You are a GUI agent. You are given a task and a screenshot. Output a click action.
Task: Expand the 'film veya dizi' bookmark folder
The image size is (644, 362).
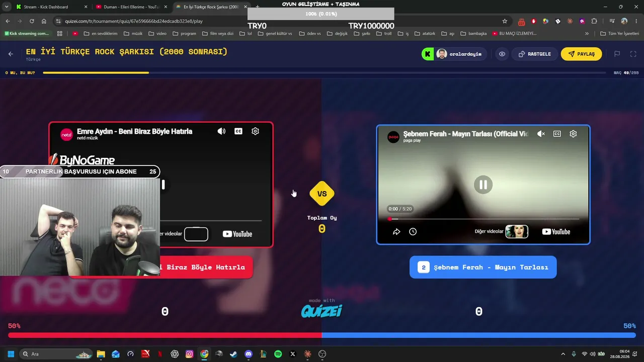tap(218, 34)
